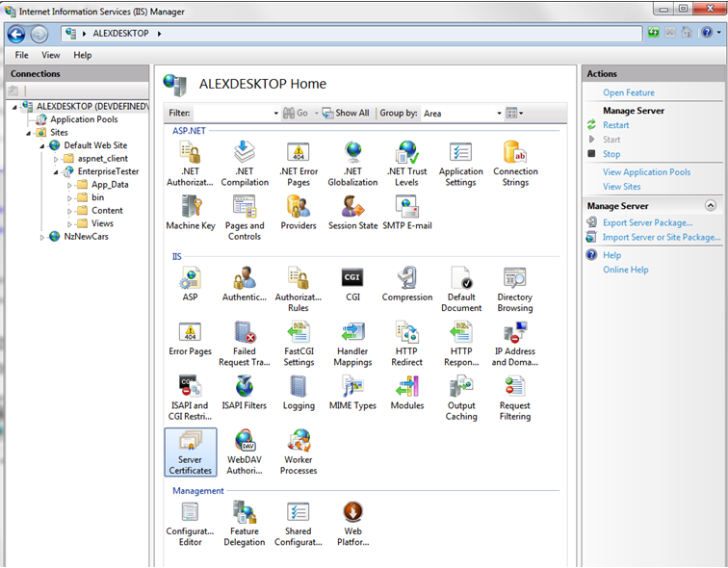Open the Request Filtering feature
This screenshot has width=728, height=568.
(514, 398)
